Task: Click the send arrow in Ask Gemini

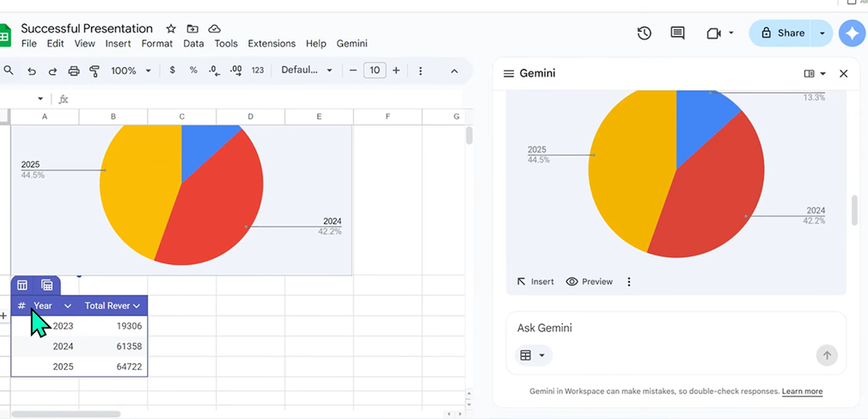Action: pos(827,355)
